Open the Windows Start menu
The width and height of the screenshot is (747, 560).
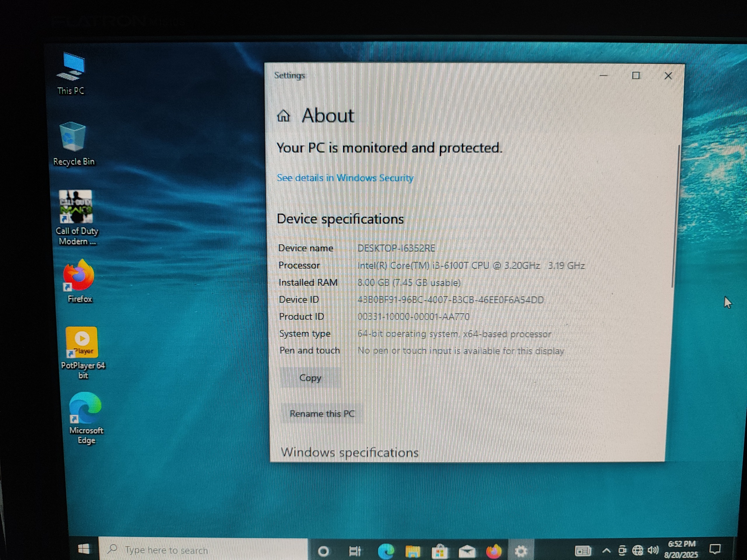tap(83, 549)
